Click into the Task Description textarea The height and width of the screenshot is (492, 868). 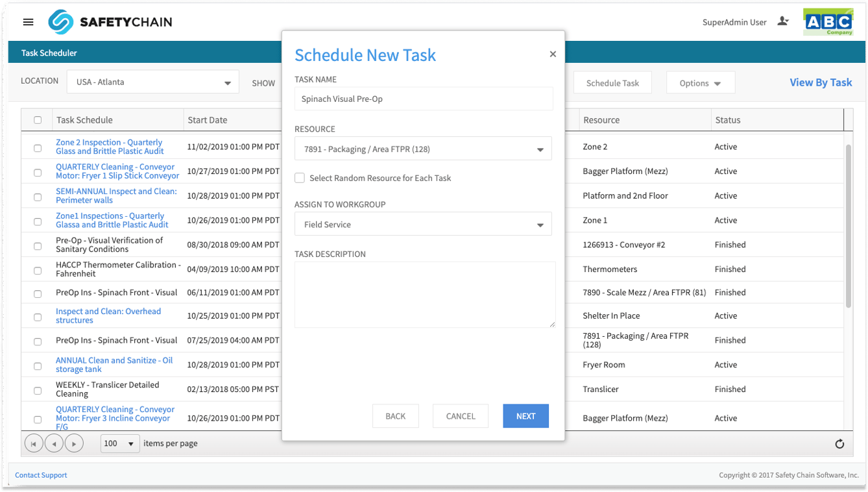(425, 295)
